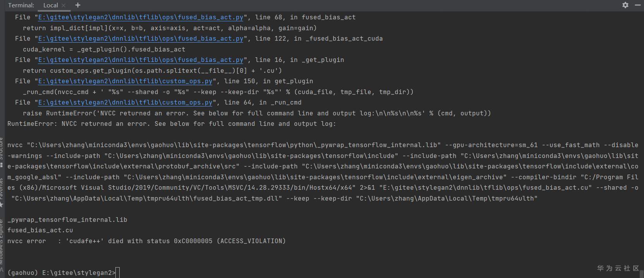This screenshot has height=278, width=644.
Task: Open custom_ops.py link at line 64
Action: [125, 103]
